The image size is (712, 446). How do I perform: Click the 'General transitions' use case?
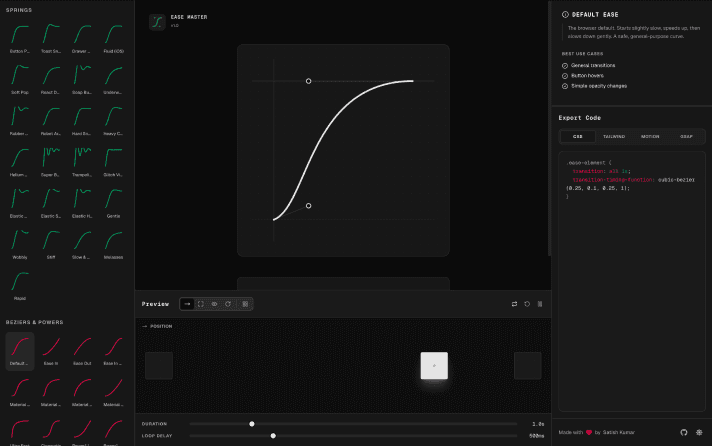[593, 65]
